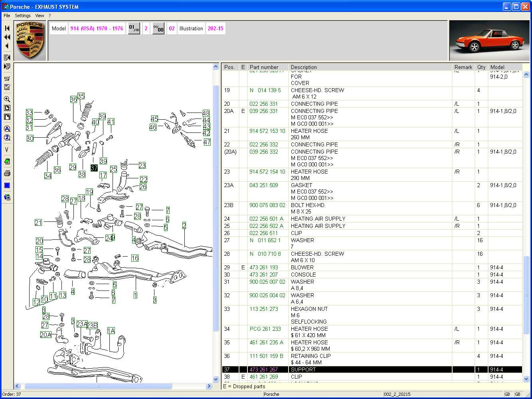The image size is (532, 399).
Task: Click the 'V' toolbar icon
Action: coord(7,150)
